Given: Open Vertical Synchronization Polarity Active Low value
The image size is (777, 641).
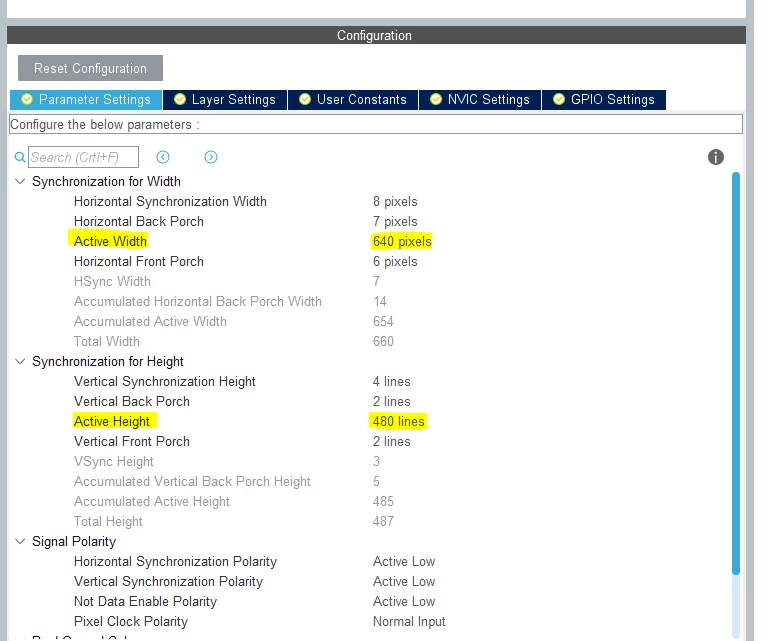Looking at the screenshot, I should coord(404,582).
